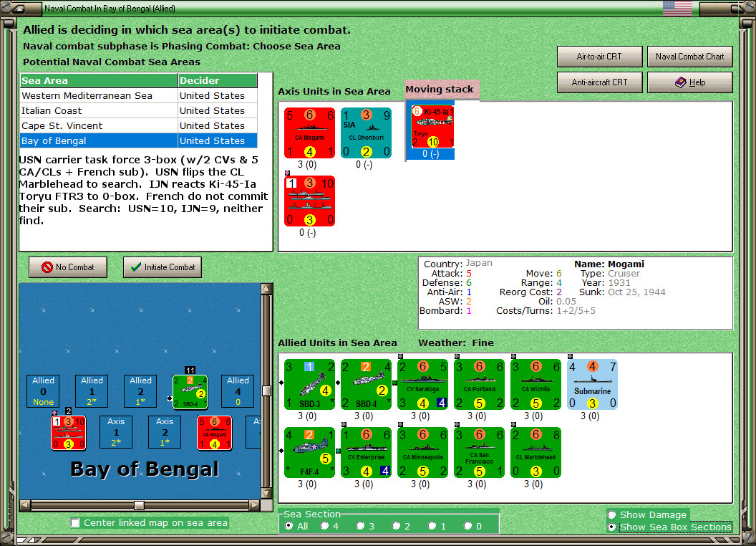
Task: Open the Air-to-air CRT chart
Action: tap(599, 57)
